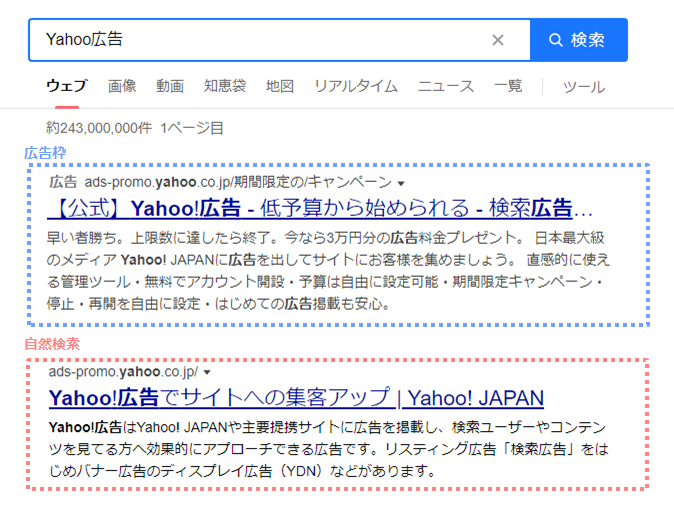The height and width of the screenshot is (512, 674).
Task: Select the ウェブ tab
Action: (67, 86)
